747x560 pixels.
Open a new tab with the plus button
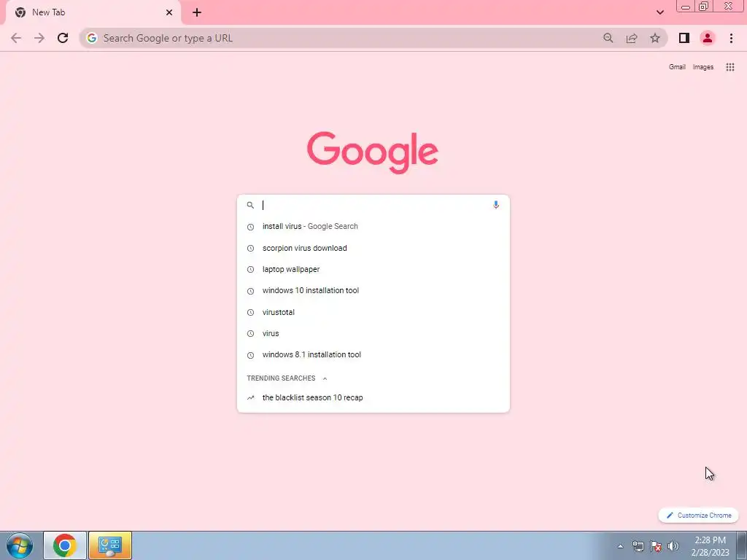pyautogui.click(x=197, y=12)
